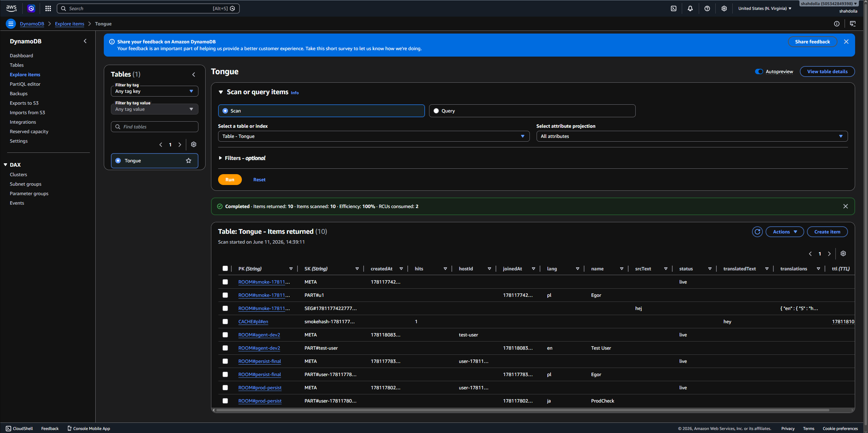Open the top bar settings gear
The height and width of the screenshot is (433, 868).
point(724,8)
